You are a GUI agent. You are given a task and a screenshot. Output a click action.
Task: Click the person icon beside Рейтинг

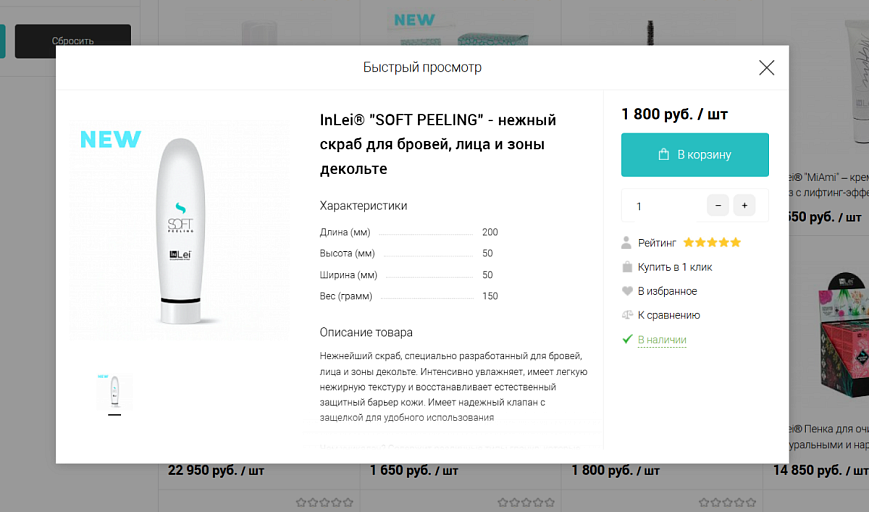[x=627, y=243]
